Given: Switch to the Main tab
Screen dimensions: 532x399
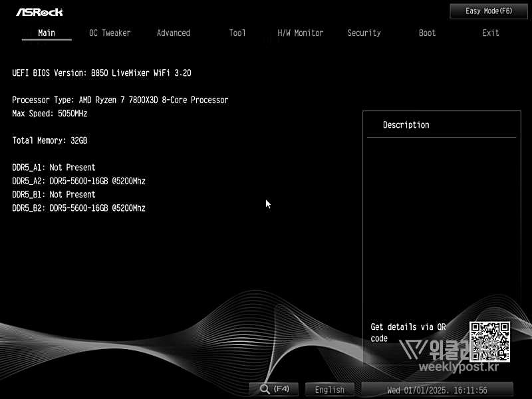Looking at the screenshot, I should click(47, 33).
